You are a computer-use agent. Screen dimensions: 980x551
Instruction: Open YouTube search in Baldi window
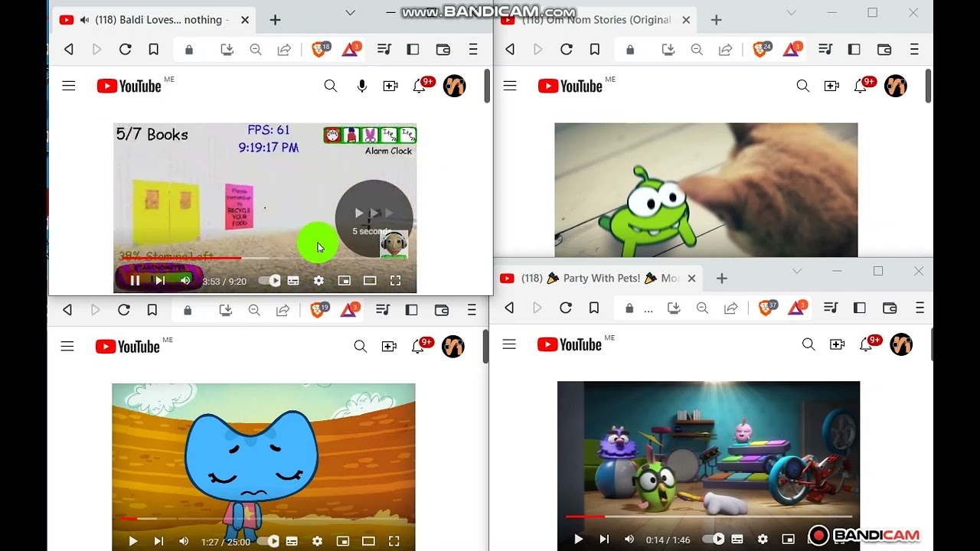coord(331,86)
